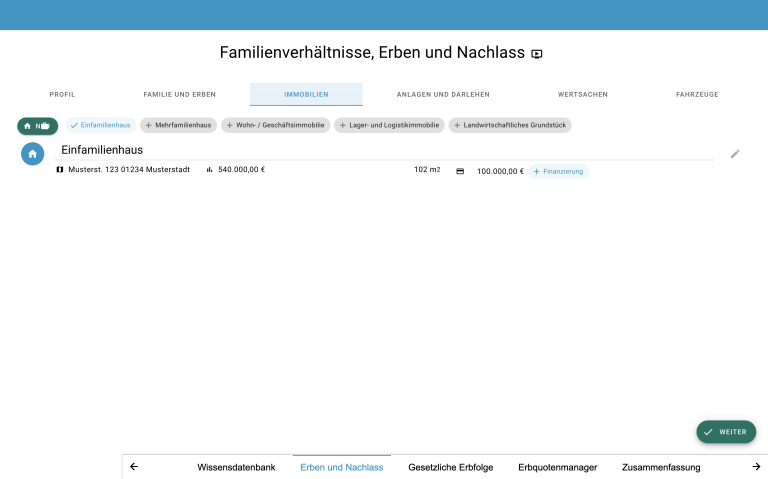
Task: Add Finanzierung to the property
Action: click(x=558, y=171)
